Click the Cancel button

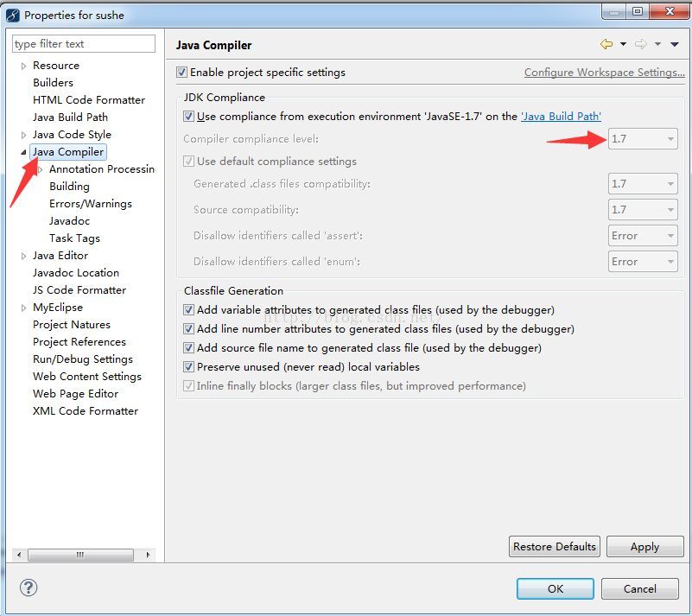tap(639, 588)
